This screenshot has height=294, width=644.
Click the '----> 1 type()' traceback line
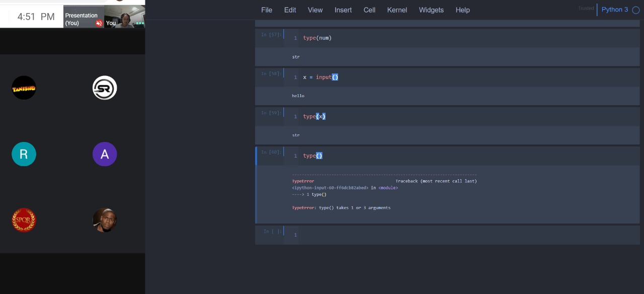pyautogui.click(x=309, y=194)
